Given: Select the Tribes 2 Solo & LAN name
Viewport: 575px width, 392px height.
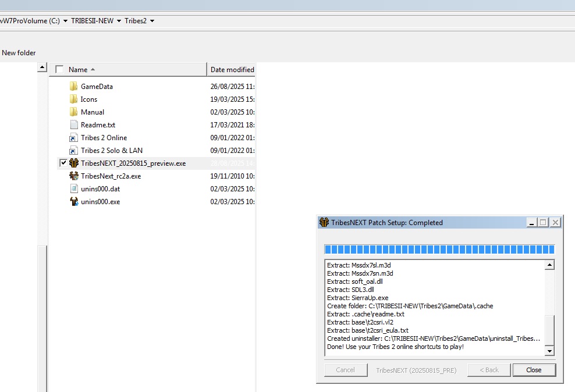Looking at the screenshot, I should (112, 151).
